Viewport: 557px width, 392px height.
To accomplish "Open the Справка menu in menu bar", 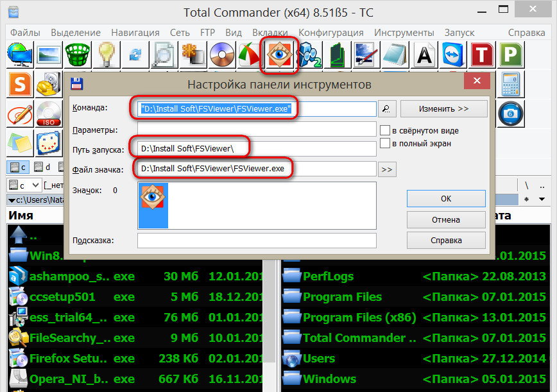I will click(x=526, y=33).
